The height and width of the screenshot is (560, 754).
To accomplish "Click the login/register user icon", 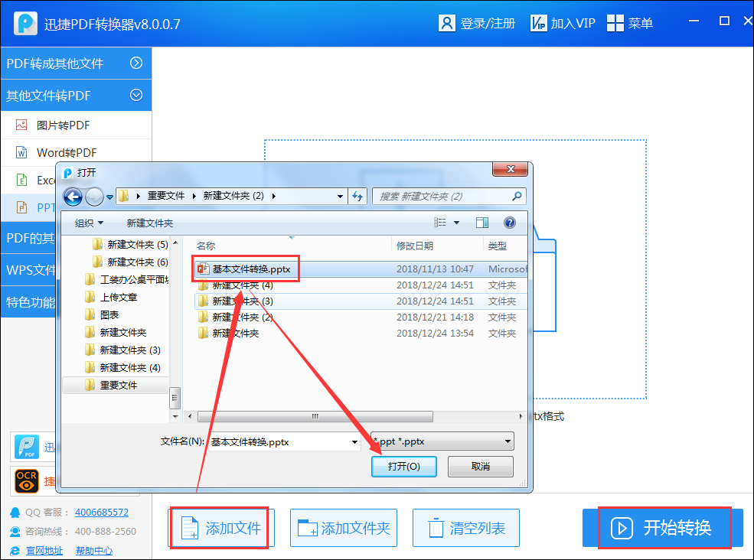I will coord(446,23).
